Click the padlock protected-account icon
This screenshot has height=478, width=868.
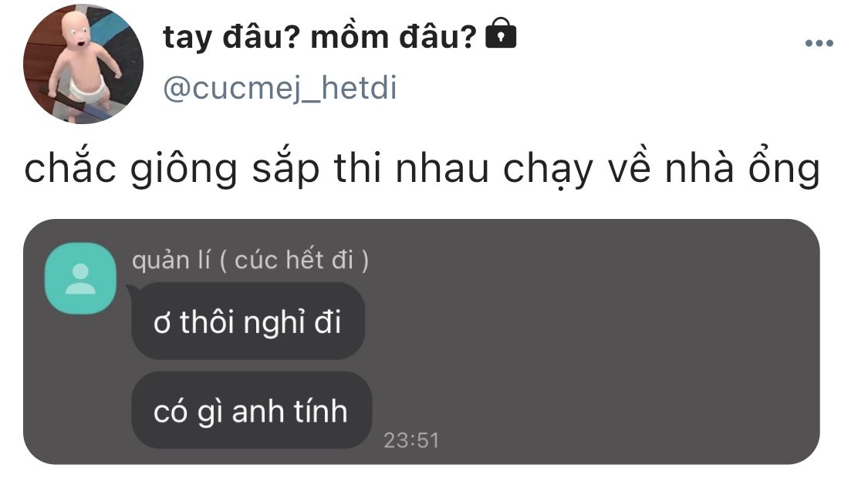click(501, 35)
